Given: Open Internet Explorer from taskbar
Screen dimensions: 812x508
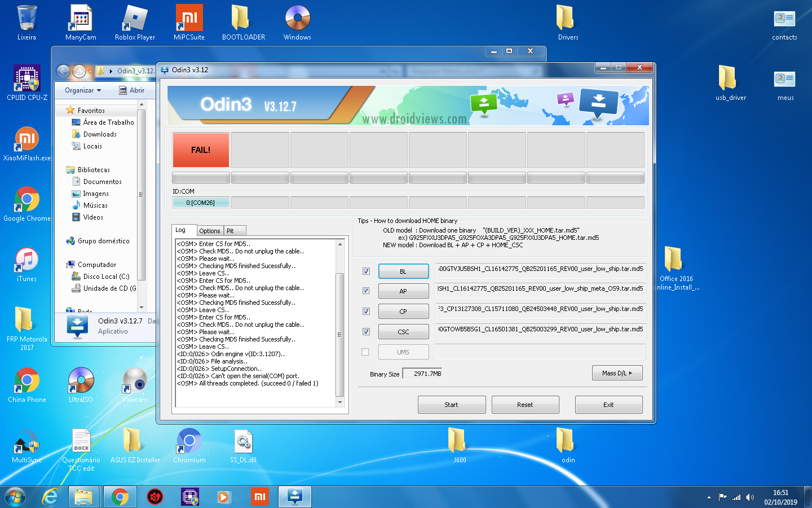Looking at the screenshot, I should tap(51, 497).
